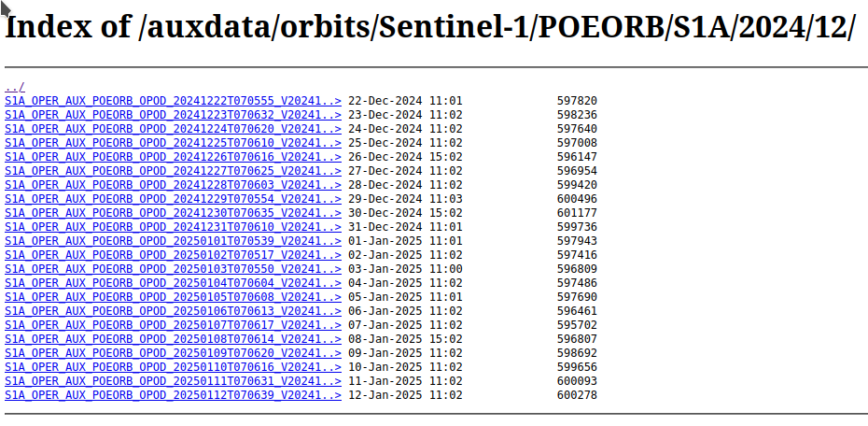
Task: Click orbit file OPOD_20241229T070554
Action: (173, 199)
